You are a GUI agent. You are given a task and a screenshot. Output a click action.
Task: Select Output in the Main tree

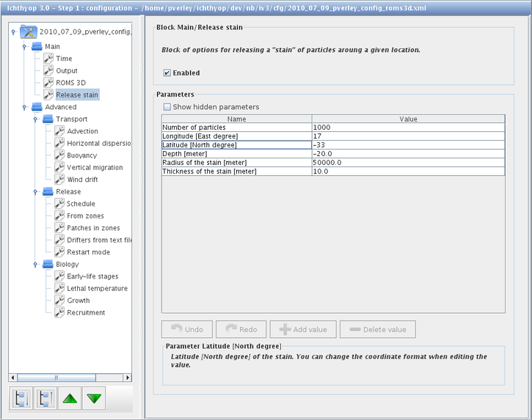click(67, 71)
